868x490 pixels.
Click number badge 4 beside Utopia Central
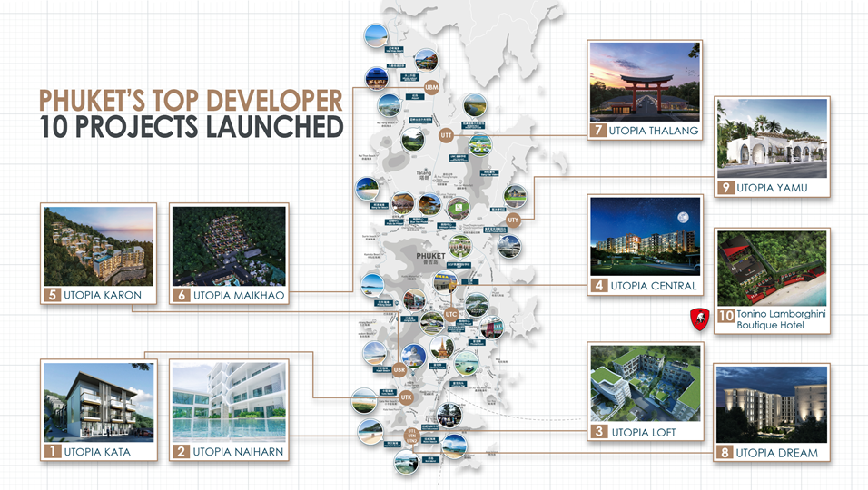pos(598,285)
